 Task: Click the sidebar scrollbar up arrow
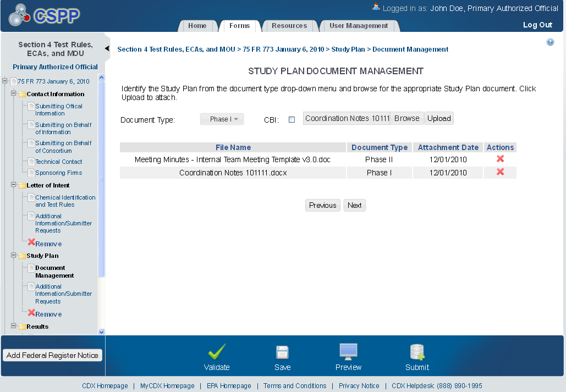(101, 77)
